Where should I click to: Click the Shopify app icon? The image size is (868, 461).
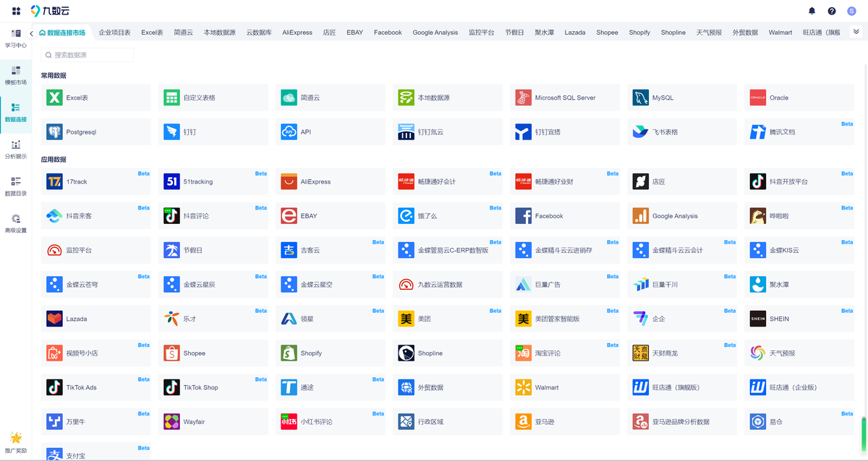289,353
